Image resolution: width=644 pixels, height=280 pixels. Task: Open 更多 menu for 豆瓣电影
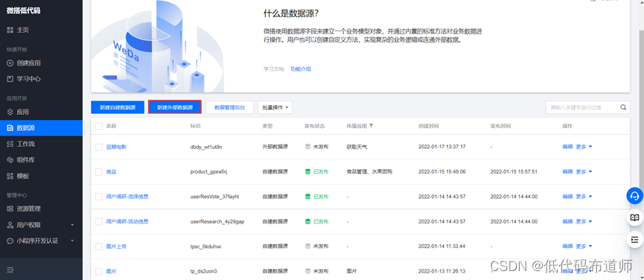pos(584,147)
